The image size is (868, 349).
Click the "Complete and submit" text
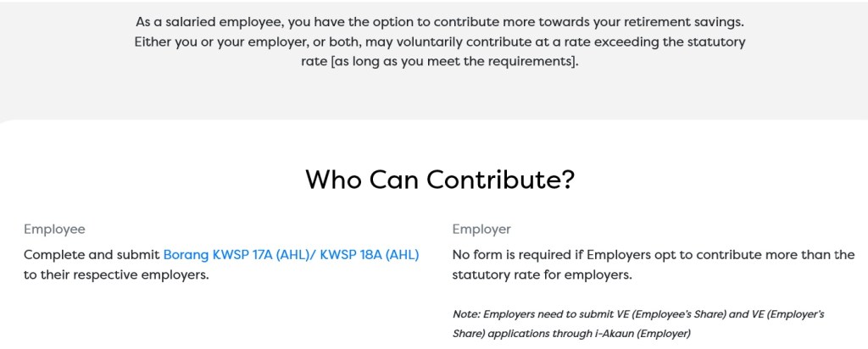point(92,255)
